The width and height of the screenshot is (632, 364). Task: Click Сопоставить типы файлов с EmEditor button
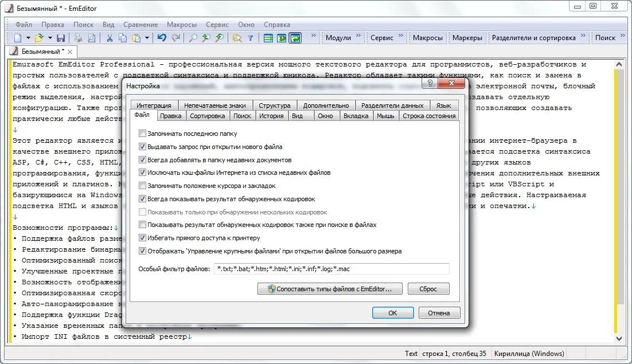click(x=330, y=289)
